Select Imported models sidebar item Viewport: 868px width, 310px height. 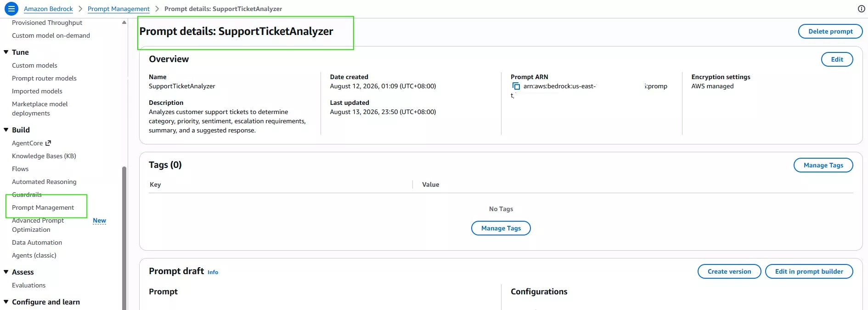pos(37,91)
